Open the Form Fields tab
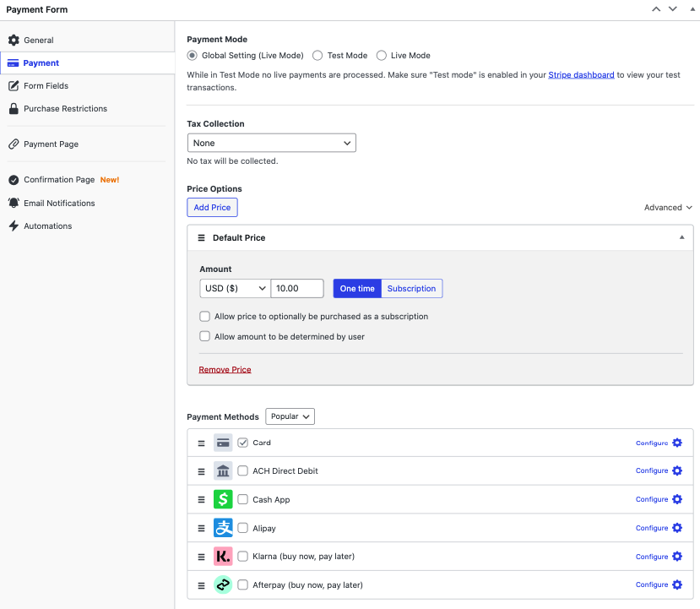Viewport: 700px width, 609px height. (x=46, y=86)
